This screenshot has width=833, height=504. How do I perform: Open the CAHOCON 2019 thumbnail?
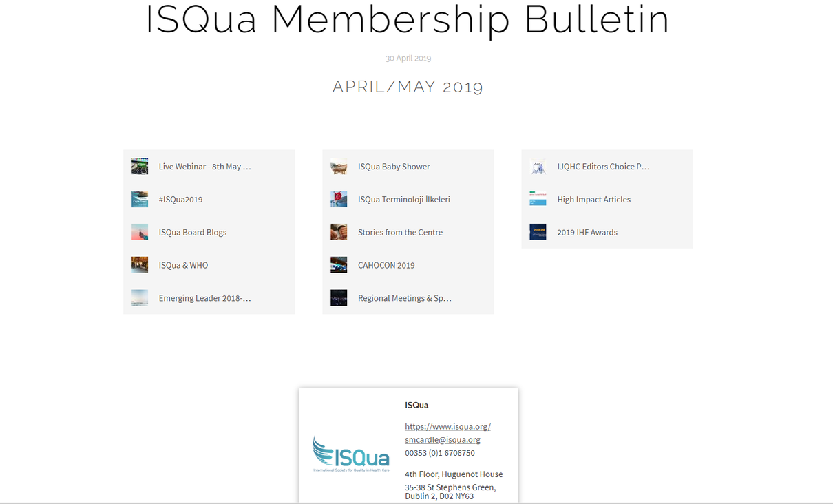339,265
